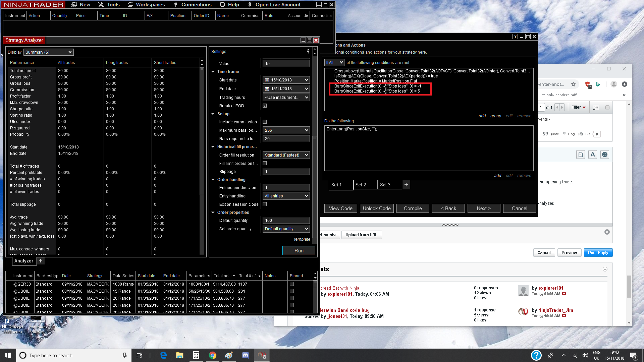Viewport: 644px width, 362px height.
Task: Open the Order fill resolution dropdown
Action: (286, 155)
